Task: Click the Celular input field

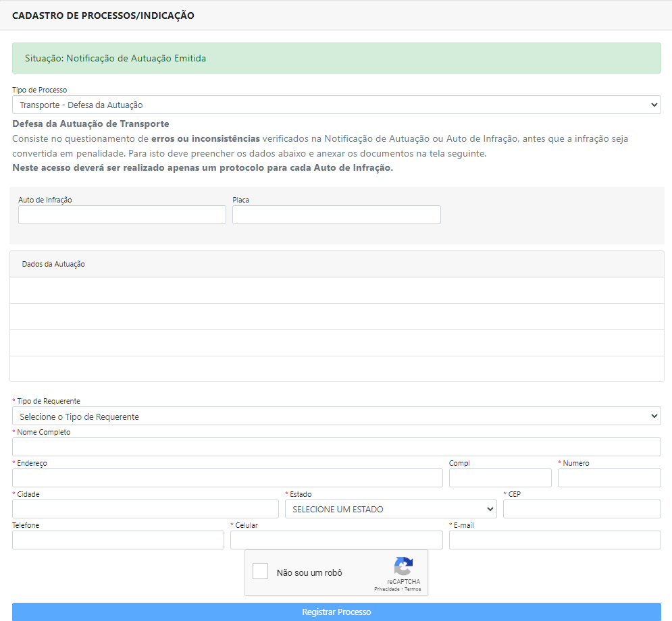Action: 336,540
